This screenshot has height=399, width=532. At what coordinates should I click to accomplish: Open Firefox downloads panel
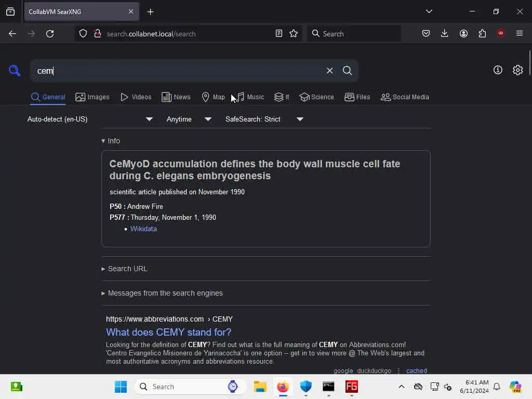coord(445,33)
